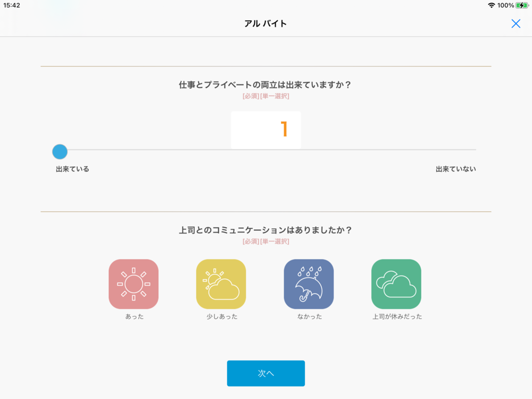Select the sun icon for あった

tap(134, 284)
